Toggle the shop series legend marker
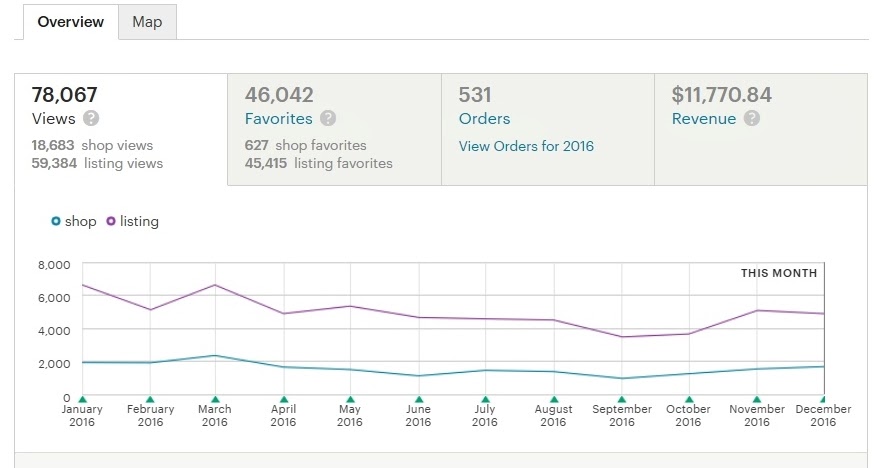Screen dimensions: 892x468 coord(57,221)
